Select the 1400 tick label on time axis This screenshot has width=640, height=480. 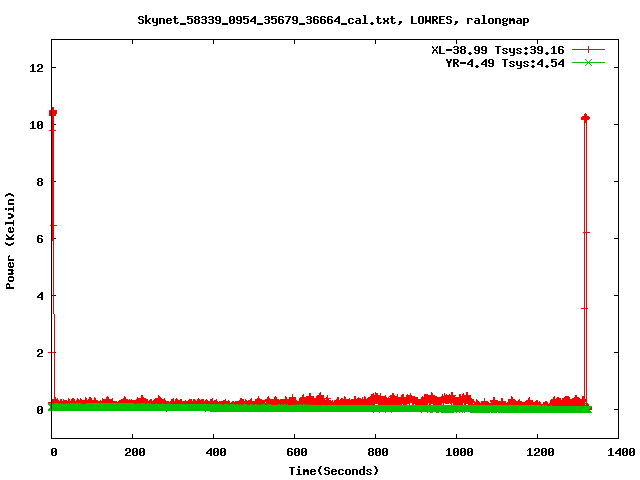(619, 452)
